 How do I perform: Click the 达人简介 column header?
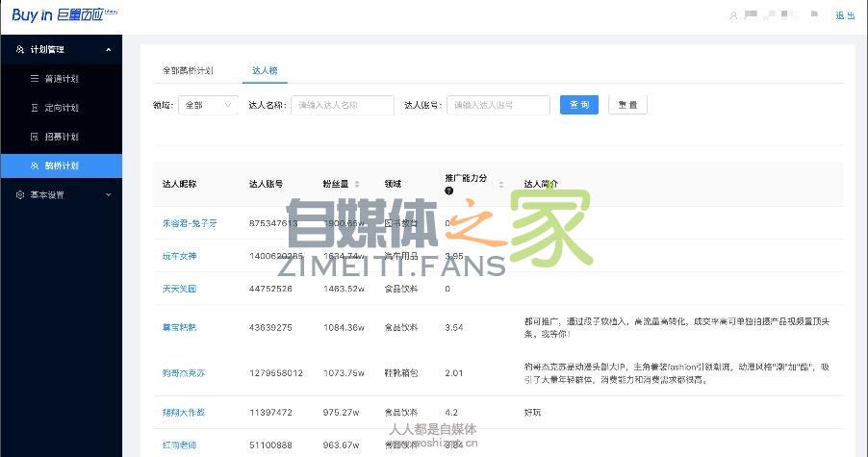click(542, 184)
